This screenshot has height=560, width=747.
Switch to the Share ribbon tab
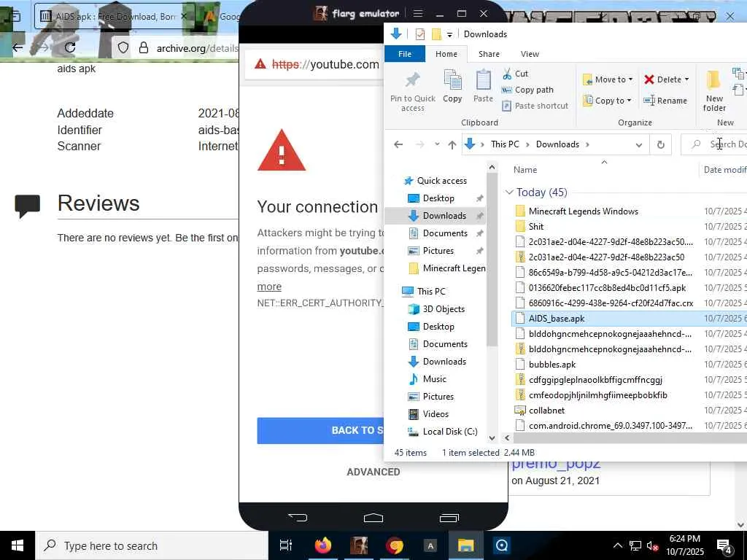point(489,54)
